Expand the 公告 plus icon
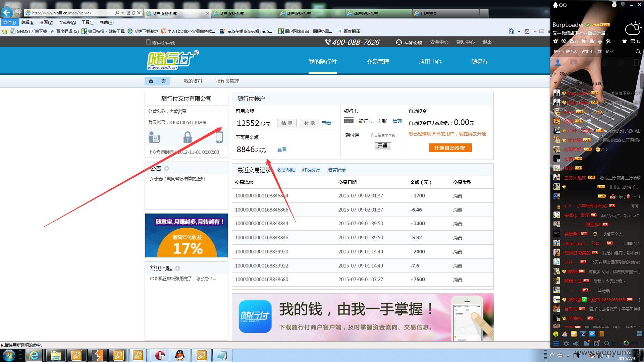 click(x=166, y=169)
